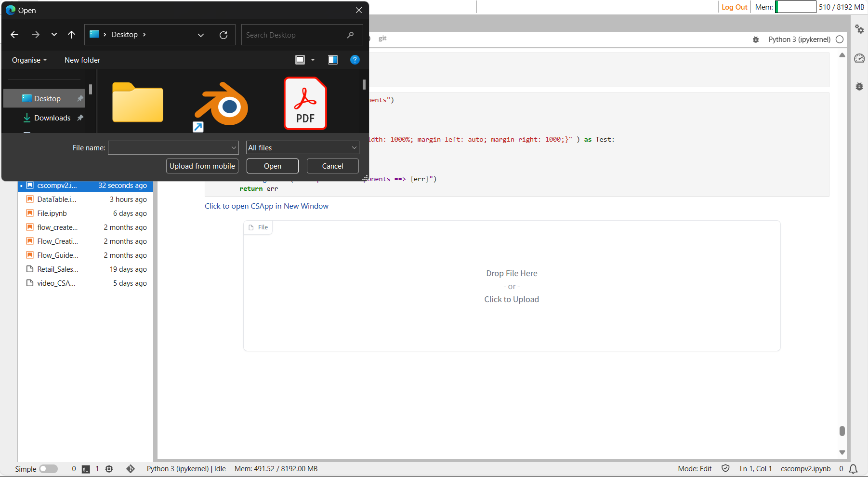
Task: Open Flow_Guide notebook in file list
Action: 86,255
